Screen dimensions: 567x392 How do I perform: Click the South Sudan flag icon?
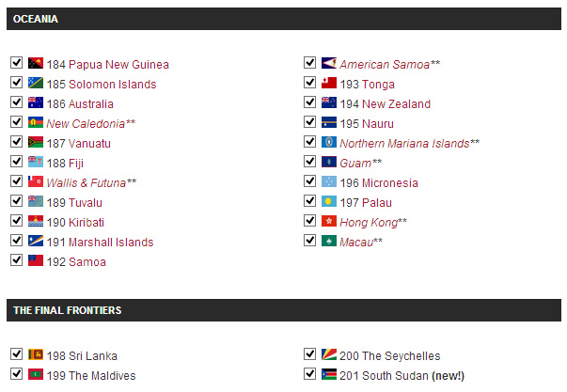point(329,374)
